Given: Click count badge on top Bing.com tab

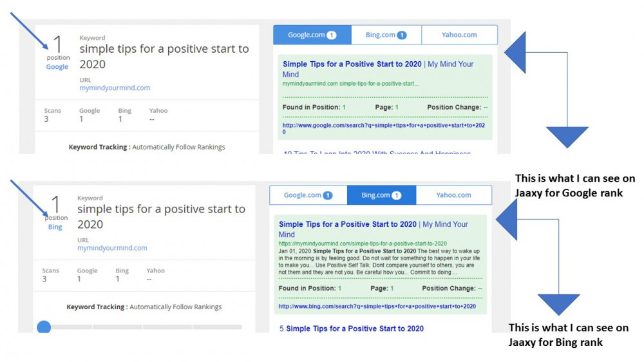Looking at the screenshot, I should 402,35.
